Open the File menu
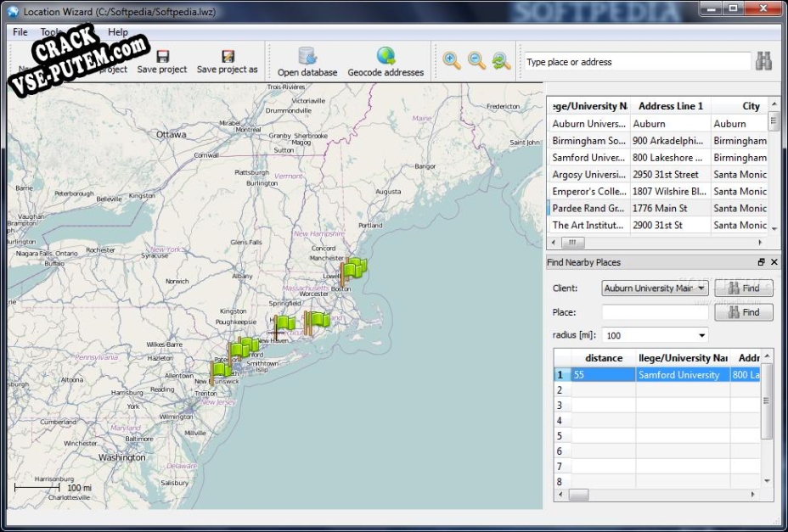 point(20,32)
